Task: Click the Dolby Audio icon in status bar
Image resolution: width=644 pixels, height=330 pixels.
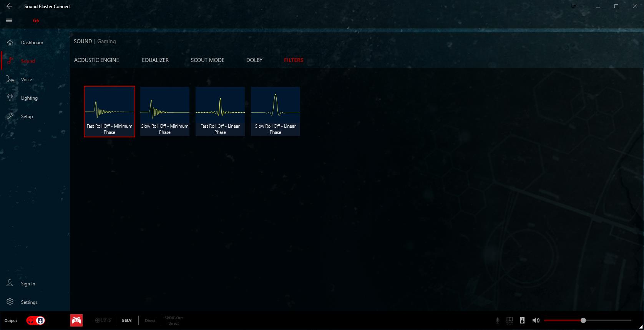Action: click(510, 320)
